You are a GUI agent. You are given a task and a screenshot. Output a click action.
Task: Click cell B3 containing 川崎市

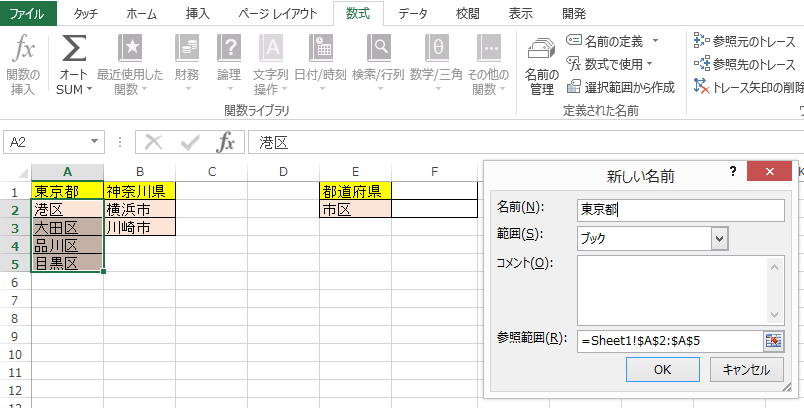pyautogui.click(x=139, y=227)
